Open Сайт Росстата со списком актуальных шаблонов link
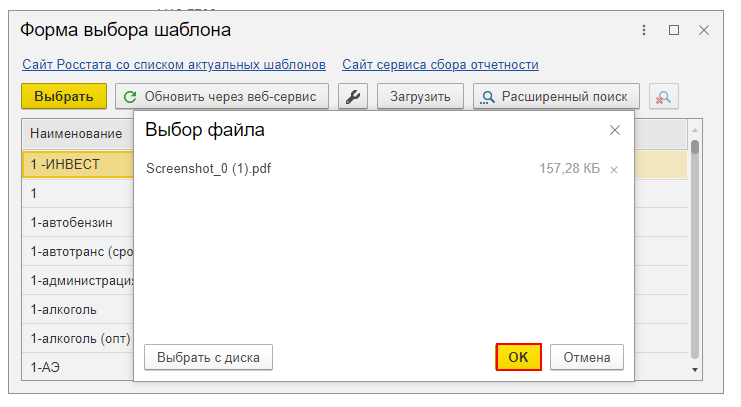Image resolution: width=741 pixels, height=407 pixels. 174,65
